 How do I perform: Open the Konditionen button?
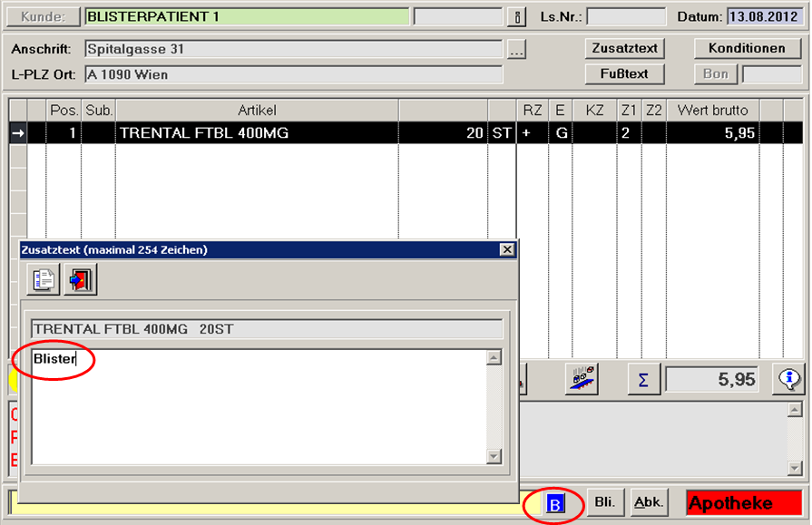(x=748, y=48)
